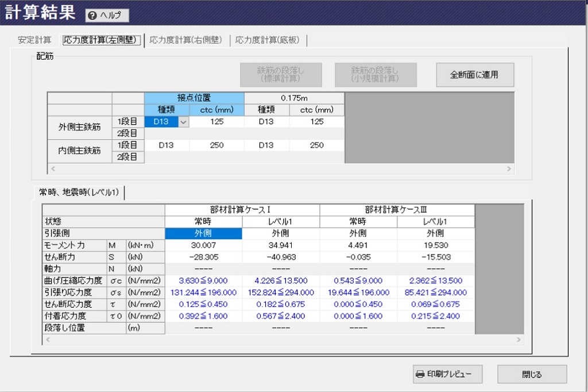Image resolution: width=588 pixels, height=392 pixels.
Task: Select the highlighted 外側 cell under ケースⅠ 常時
Action: coord(203,233)
